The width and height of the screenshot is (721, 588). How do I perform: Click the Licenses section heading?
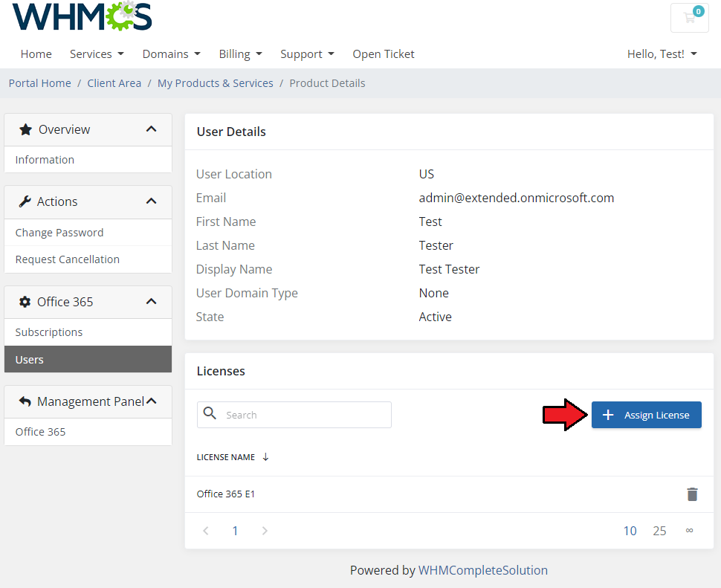tap(221, 371)
